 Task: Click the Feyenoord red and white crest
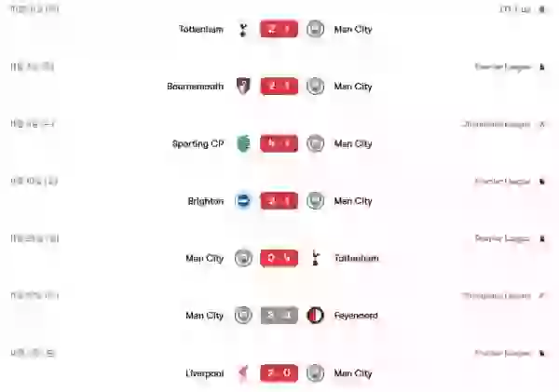315,316
